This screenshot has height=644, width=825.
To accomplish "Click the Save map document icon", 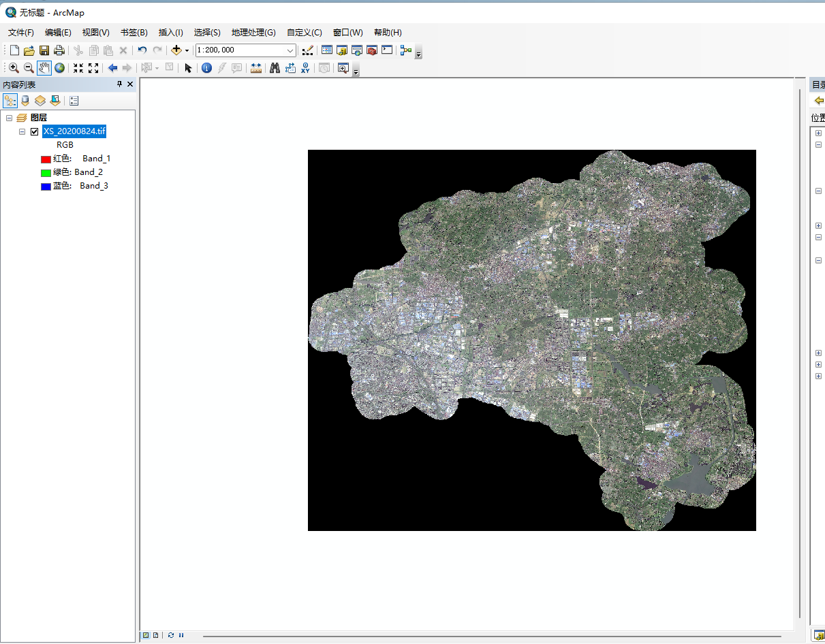I will click(x=44, y=50).
